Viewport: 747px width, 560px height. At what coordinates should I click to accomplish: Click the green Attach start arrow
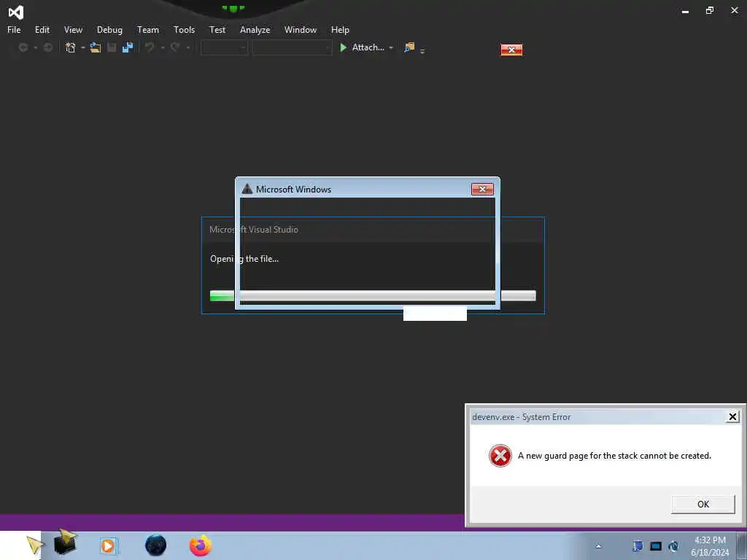[343, 47]
